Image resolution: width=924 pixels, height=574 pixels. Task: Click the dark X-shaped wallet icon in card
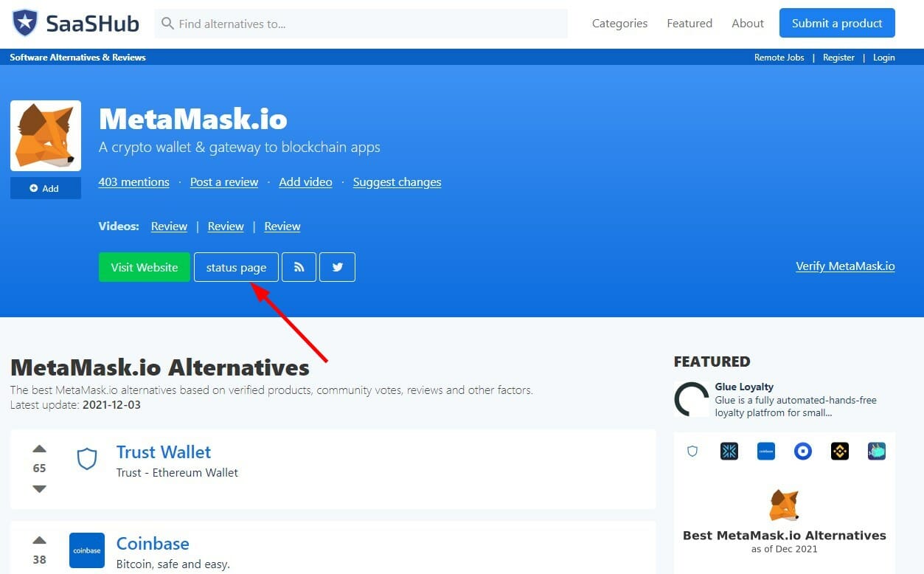729,451
